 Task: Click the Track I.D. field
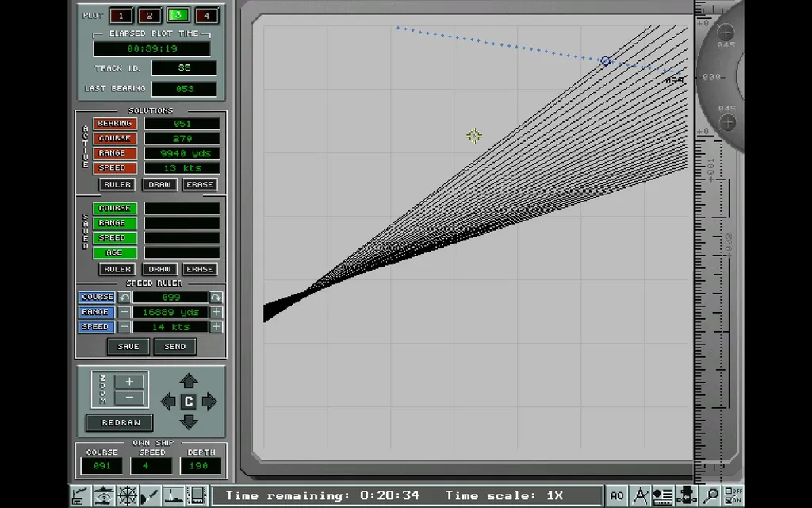184,68
